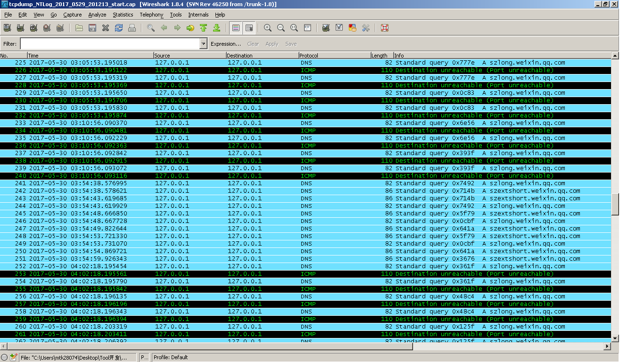This screenshot has height=362, width=644.
Task: Find a packet magnifier icon
Action: coord(151,28)
